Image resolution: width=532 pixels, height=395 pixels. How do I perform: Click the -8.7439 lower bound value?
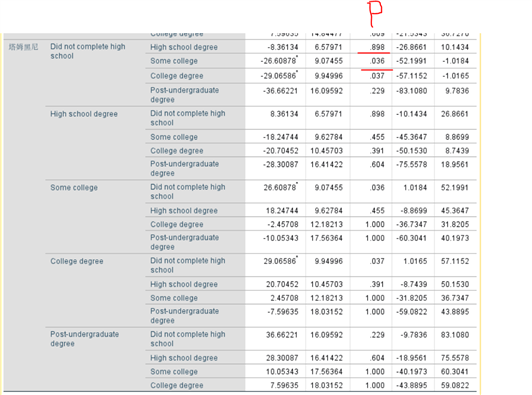point(413,284)
